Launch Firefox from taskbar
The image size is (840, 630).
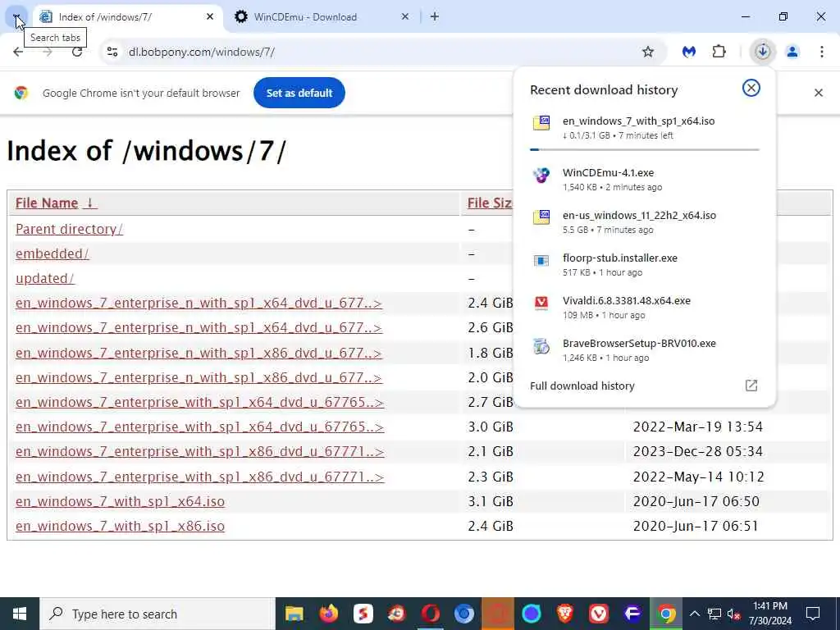click(x=328, y=614)
